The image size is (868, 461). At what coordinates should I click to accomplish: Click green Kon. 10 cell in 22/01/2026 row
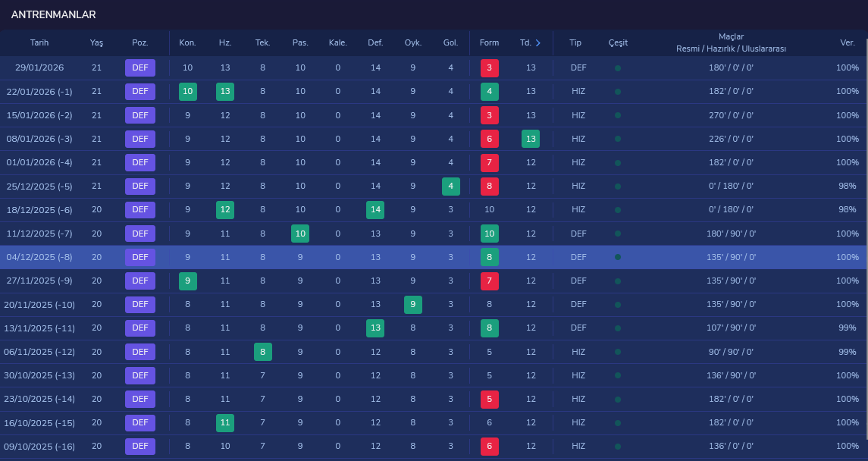coord(188,91)
